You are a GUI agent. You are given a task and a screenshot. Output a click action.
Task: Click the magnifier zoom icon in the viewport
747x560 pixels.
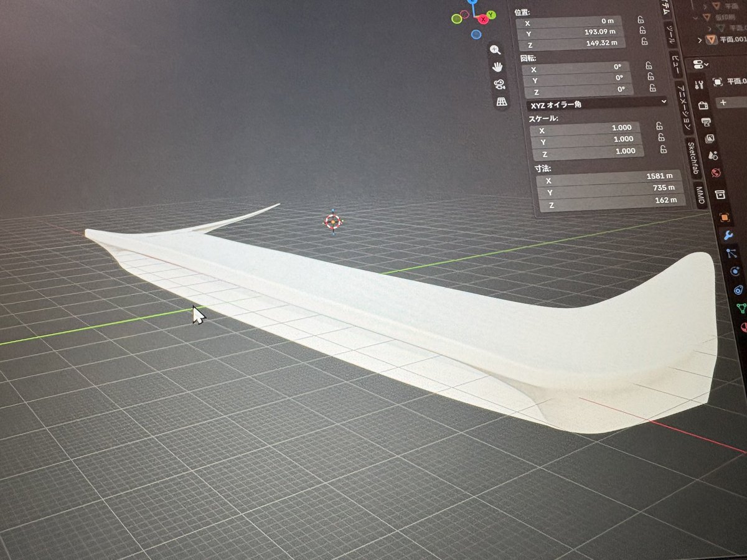pyautogui.click(x=495, y=49)
